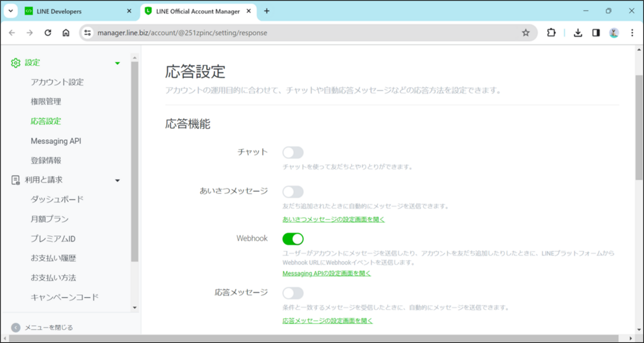Open アカウント設定 in sidebar

(x=57, y=82)
